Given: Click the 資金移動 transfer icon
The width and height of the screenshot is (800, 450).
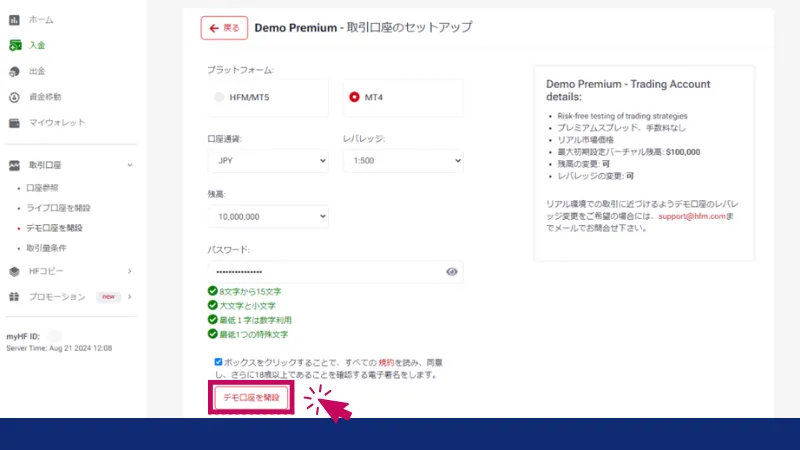Looking at the screenshot, I should pos(14,97).
